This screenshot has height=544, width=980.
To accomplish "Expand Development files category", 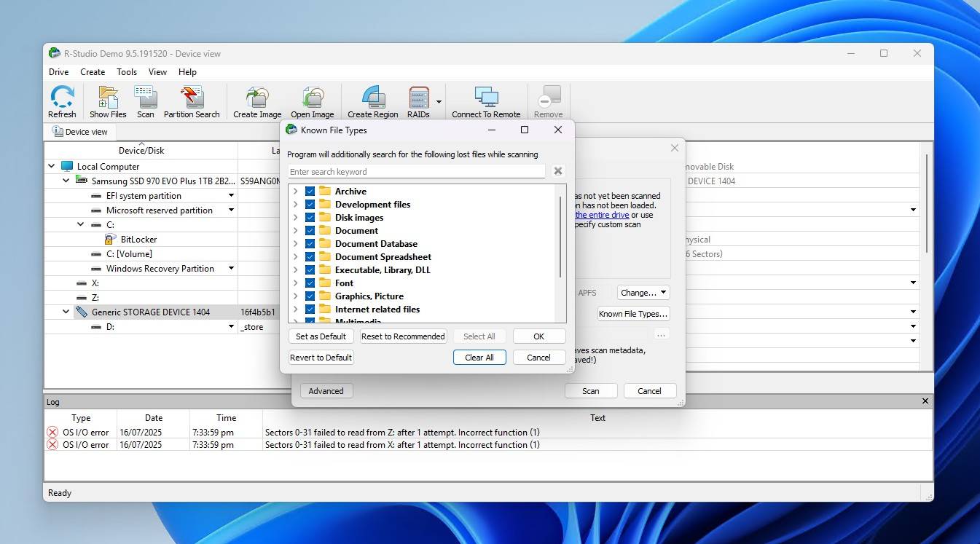I will 295,204.
